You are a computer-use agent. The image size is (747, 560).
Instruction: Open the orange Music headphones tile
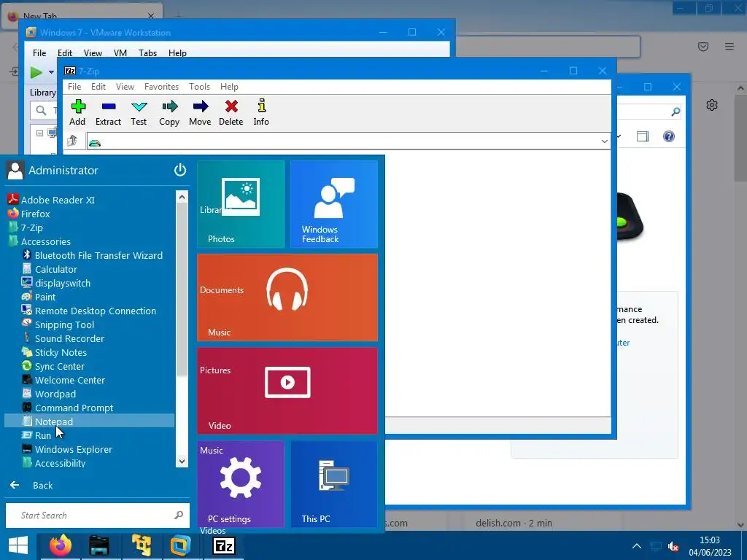287,297
